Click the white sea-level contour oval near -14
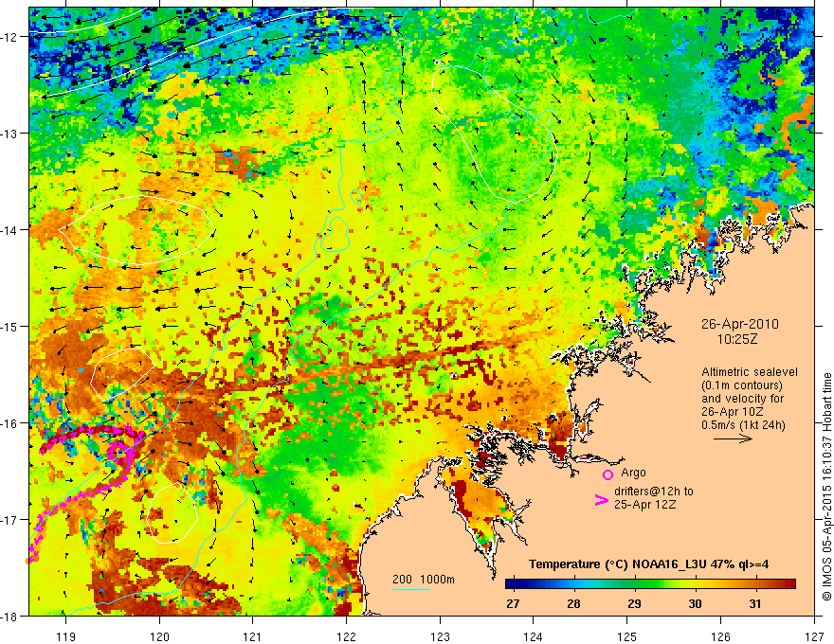This screenshot has height=644, width=834. coord(136,230)
